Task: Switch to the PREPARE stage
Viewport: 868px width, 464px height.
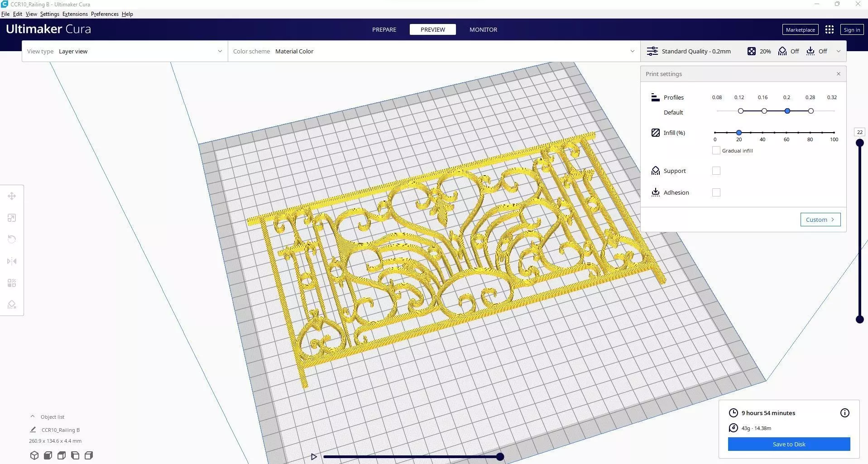Action: tap(384, 29)
